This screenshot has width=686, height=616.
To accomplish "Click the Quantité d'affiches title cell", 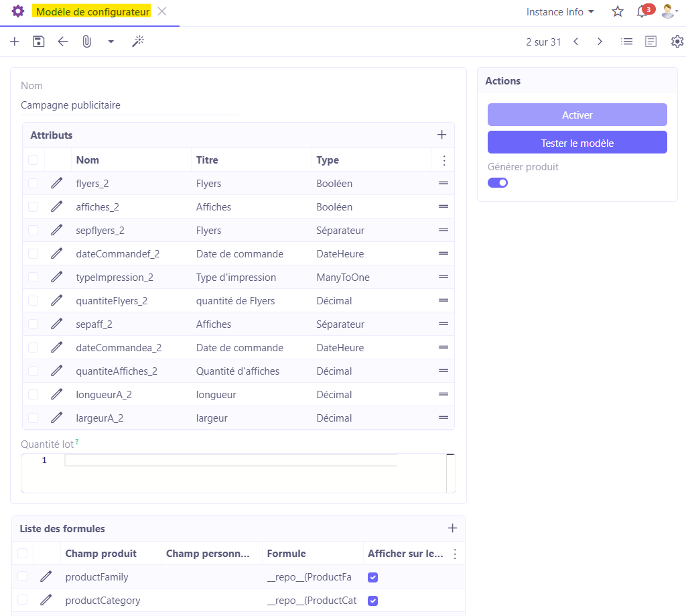I will click(251, 371).
